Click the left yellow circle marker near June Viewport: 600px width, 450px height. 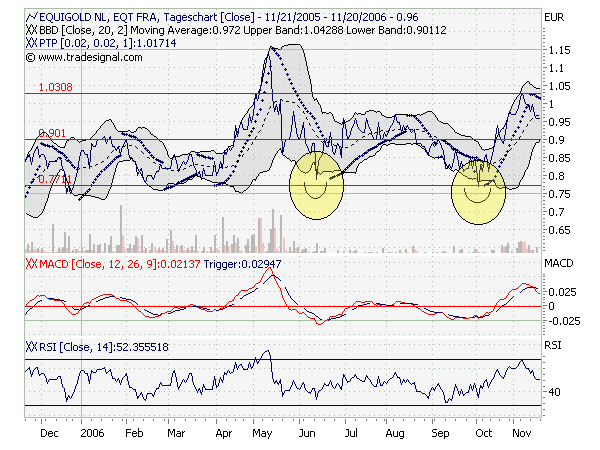[318, 180]
